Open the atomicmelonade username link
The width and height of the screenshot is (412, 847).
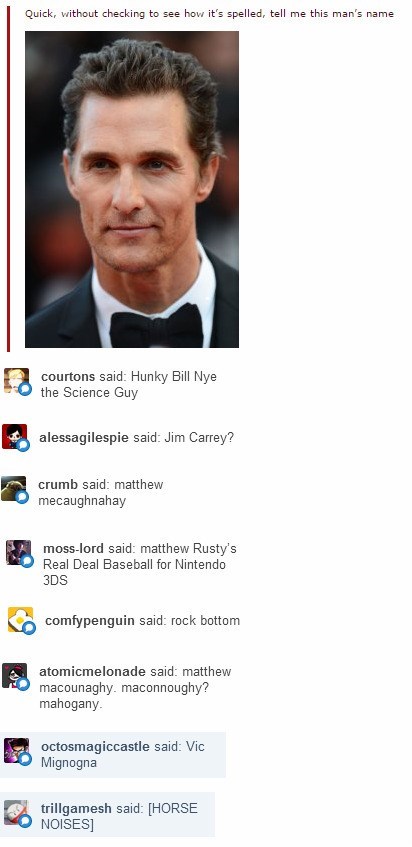click(x=92, y=671)
